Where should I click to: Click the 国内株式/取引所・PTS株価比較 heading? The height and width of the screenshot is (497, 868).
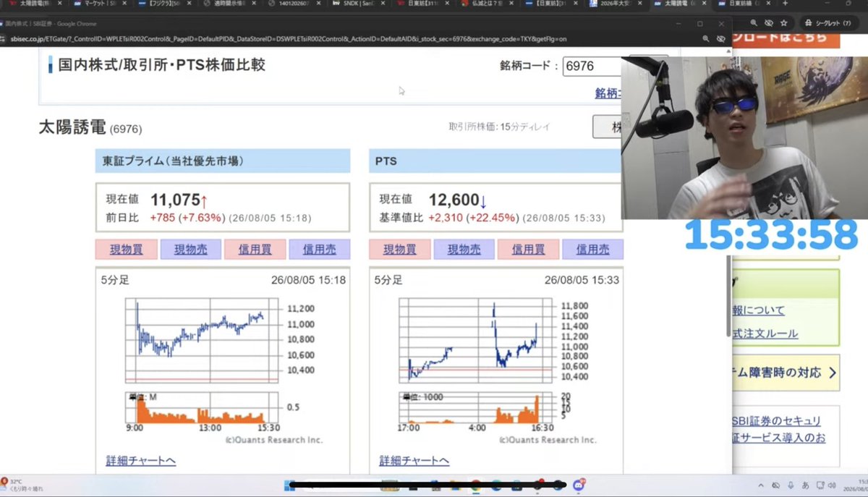point(161,65)
